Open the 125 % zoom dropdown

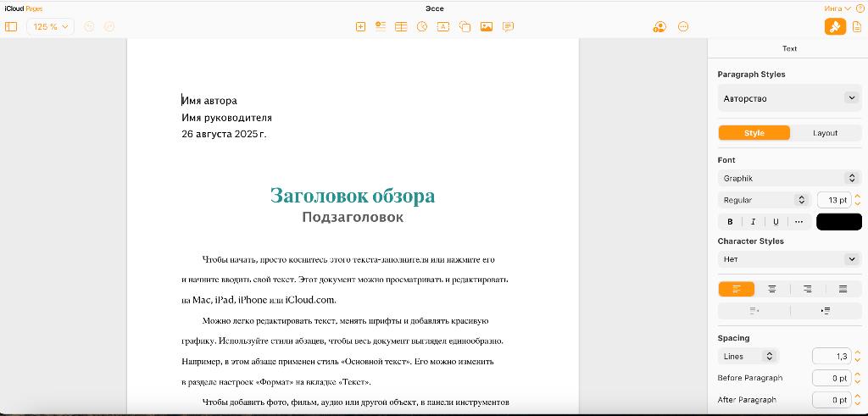(50, 26)
